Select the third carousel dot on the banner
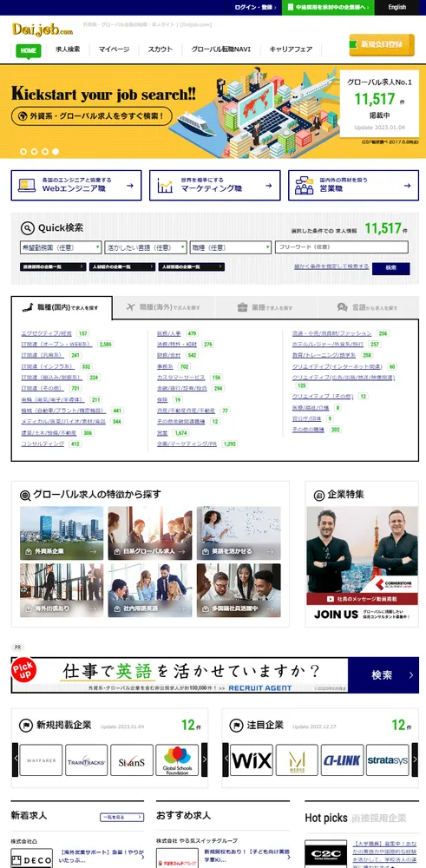Image resolution: width=426 pixels, height=868 pixels. pyautogui.click(x=45, y=151)
